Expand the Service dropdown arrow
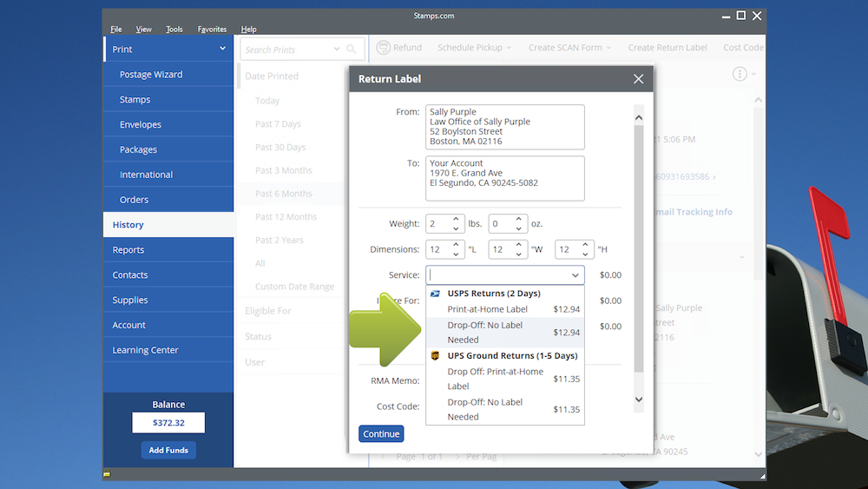This screenshot has height=489, width=868. 574,275
